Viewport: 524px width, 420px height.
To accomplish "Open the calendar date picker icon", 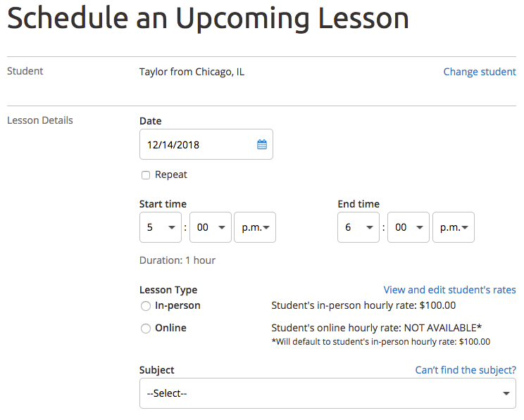I will coord(262,145).
